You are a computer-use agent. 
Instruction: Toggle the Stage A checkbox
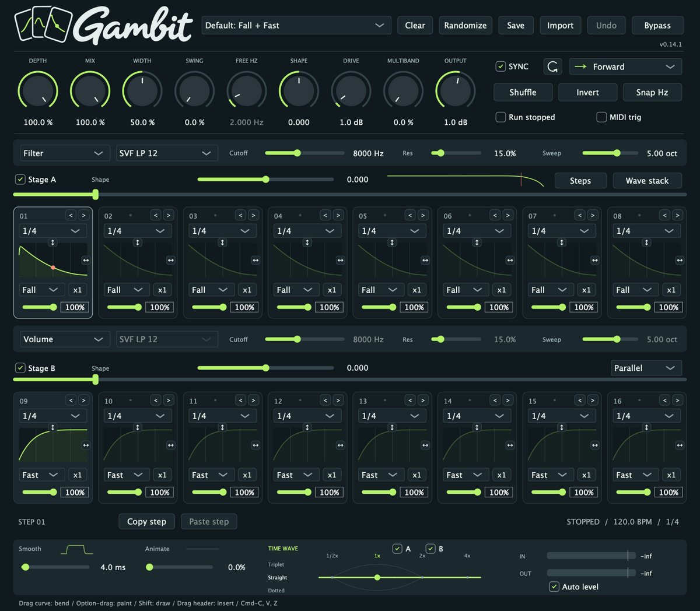[x=20, y=180]
